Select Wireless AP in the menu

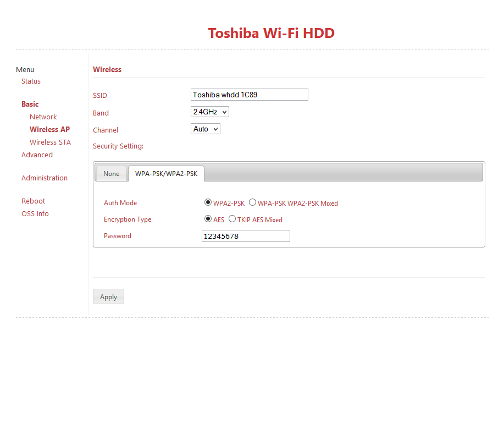[x=49, y=129]
